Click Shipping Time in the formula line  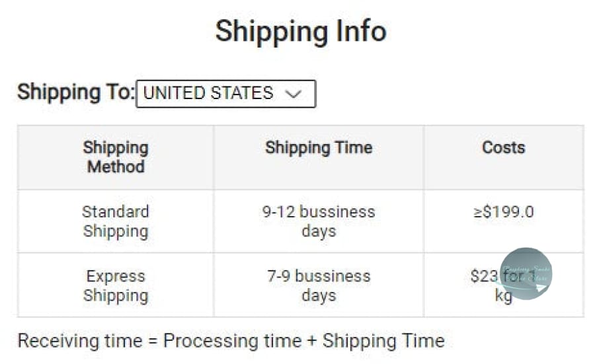(x=383, y=341)
